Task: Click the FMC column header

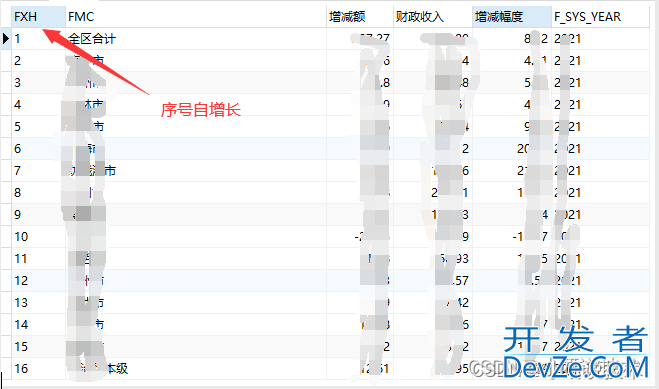Action: click(x=196, y=17)
